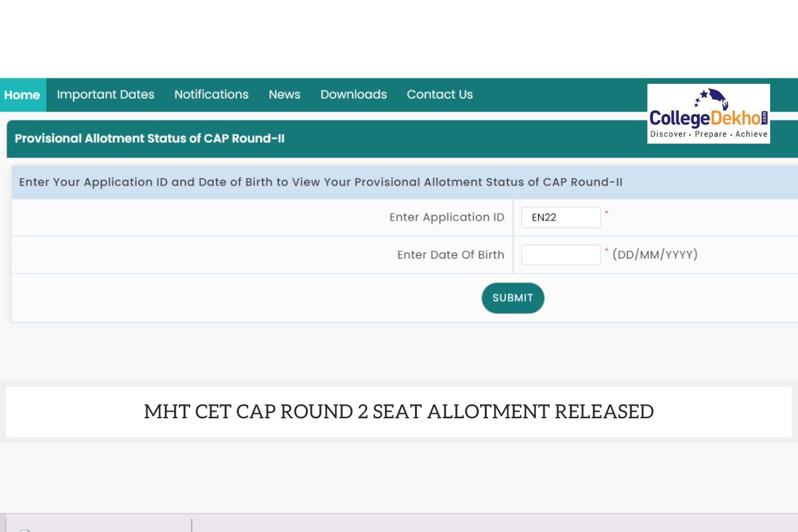Screen dimensions: 798x532
Task: Click the DD/MM/YYYY format hint
Action: tap(655, 255)
